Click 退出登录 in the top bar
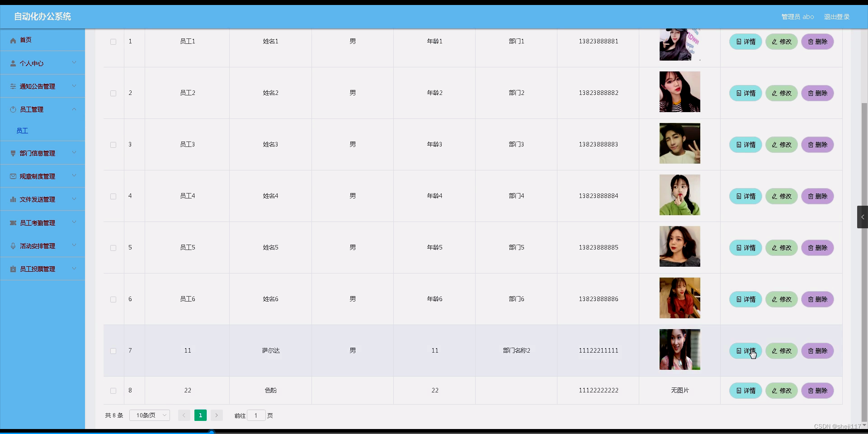868x434 pixels. click(x=837, y=17)
